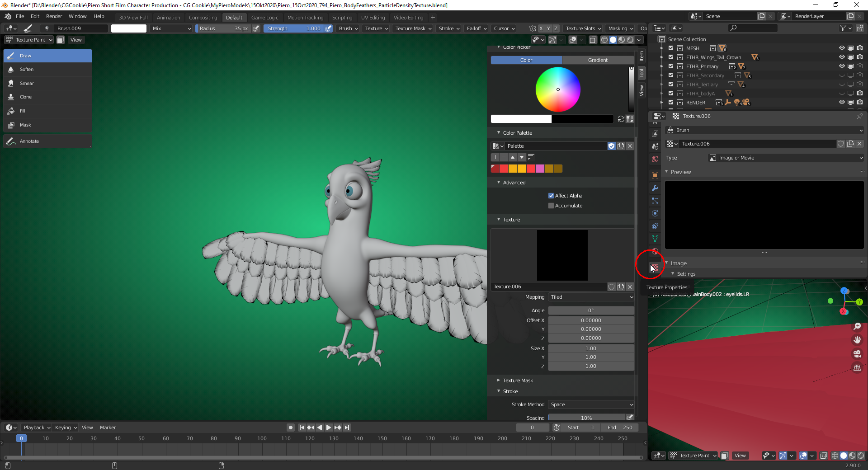Open the Render menu

(x=54, y=16)
